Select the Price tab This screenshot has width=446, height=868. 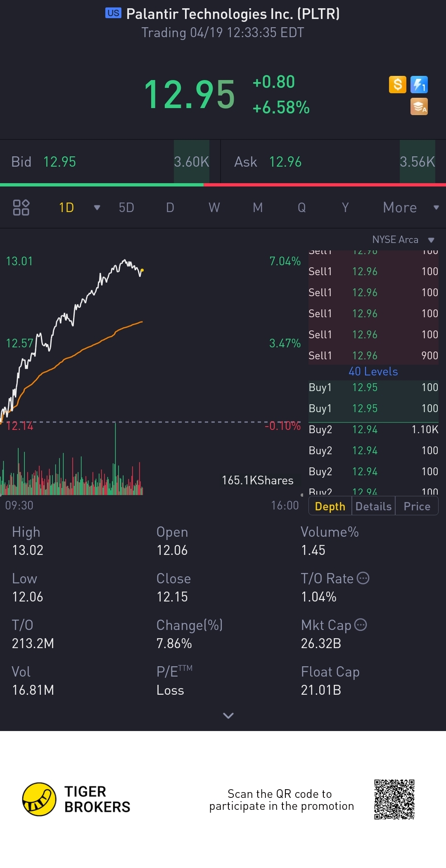click(417, 506)
